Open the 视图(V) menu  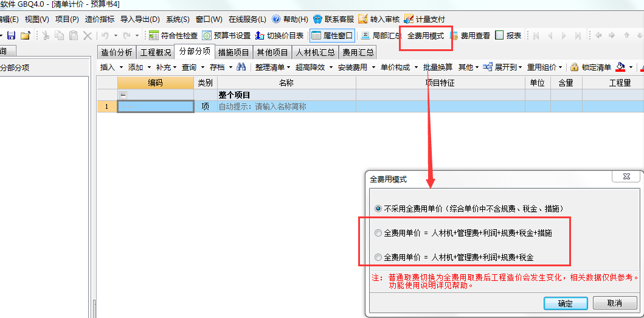36,19
